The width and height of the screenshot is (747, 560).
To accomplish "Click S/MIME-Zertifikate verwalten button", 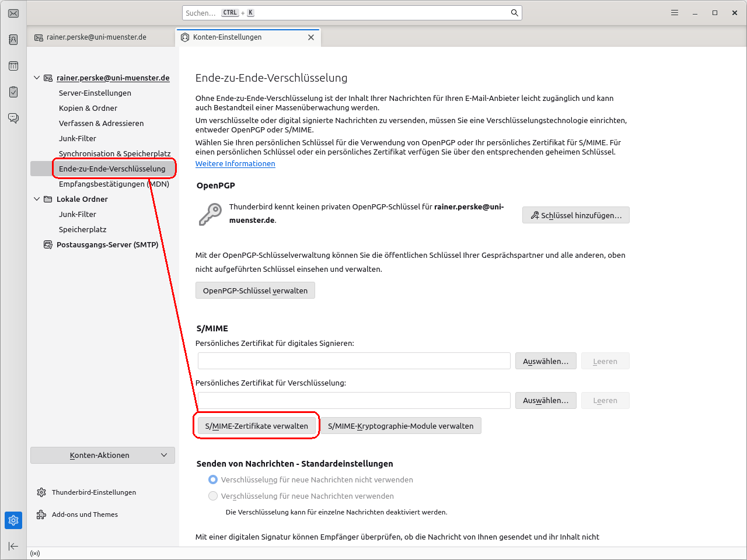I will click(256, 426).
